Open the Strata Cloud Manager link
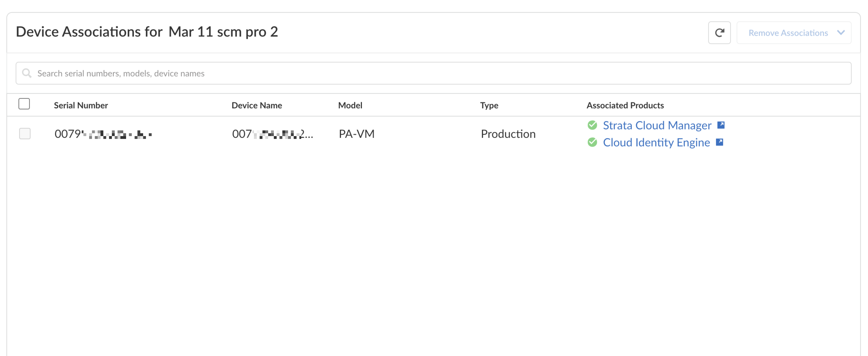This screenshot has height=356, width=868. pos(657,125)
